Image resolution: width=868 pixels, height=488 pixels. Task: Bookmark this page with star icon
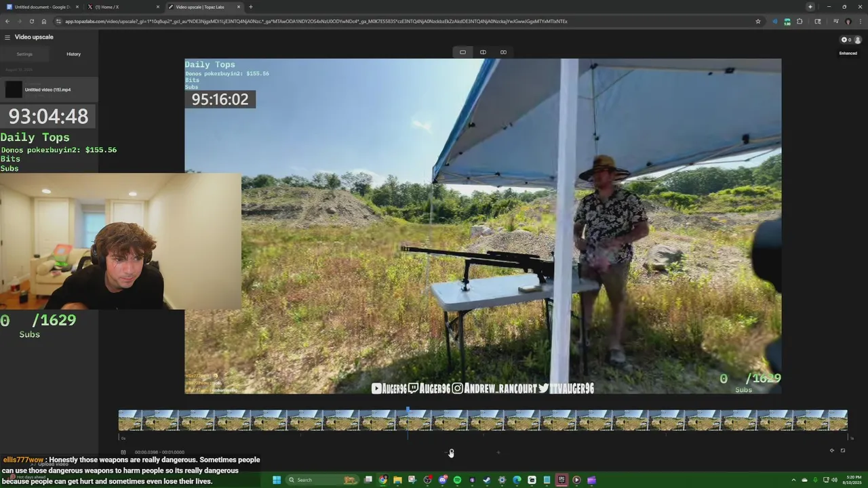[x=758, y=21]
